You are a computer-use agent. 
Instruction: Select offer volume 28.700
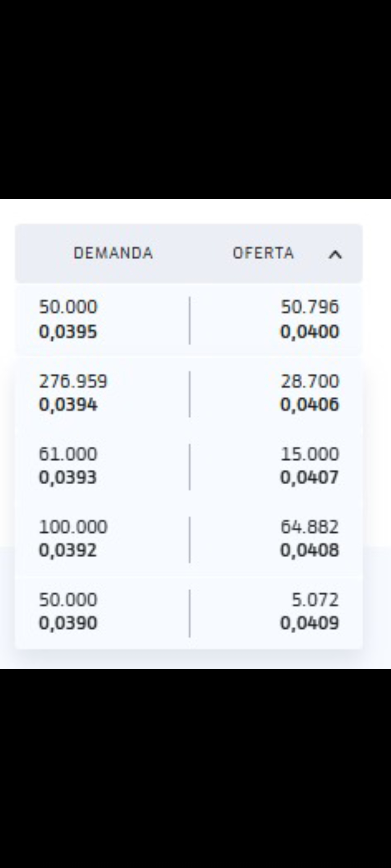pyautogui.click(x=310, y=381)
